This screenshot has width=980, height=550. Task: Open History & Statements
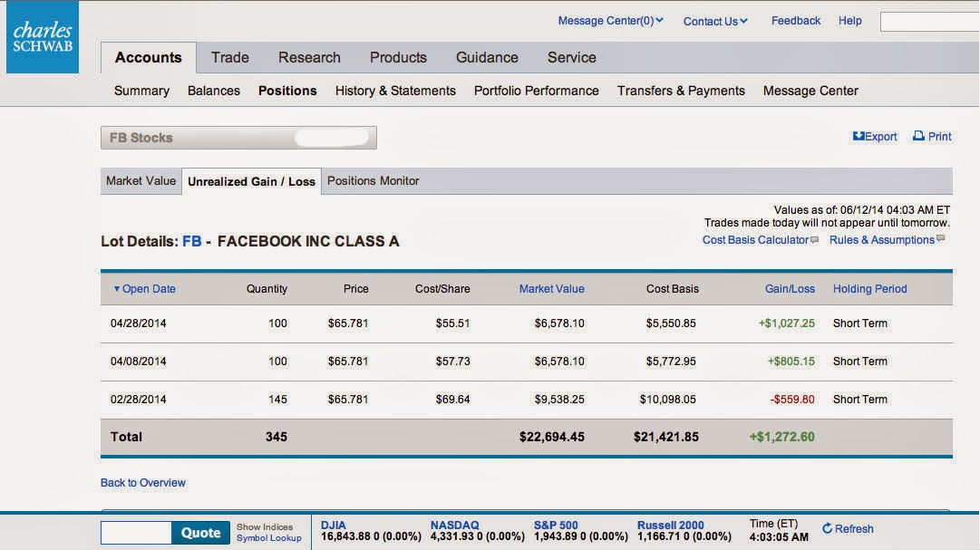pos(395,91)
